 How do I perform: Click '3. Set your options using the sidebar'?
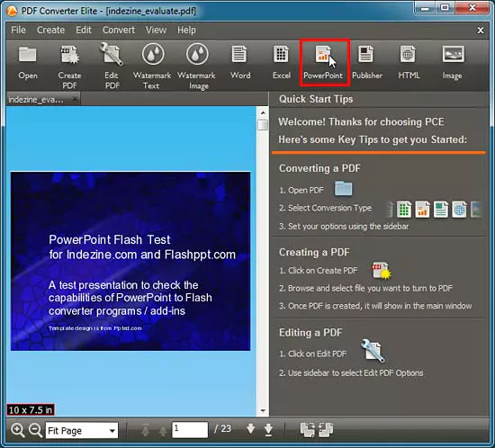pos(344,226)
